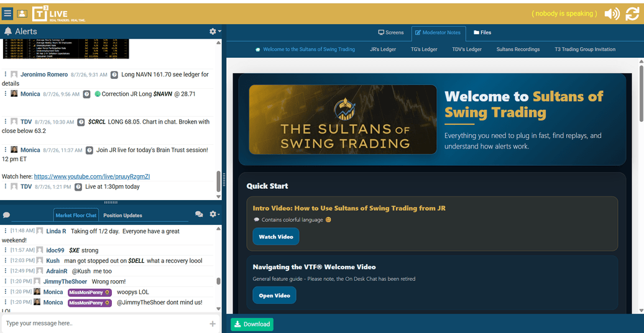
Task: Click question icon on TDV $CRCL alert
Action: click(x=81, y=122)
